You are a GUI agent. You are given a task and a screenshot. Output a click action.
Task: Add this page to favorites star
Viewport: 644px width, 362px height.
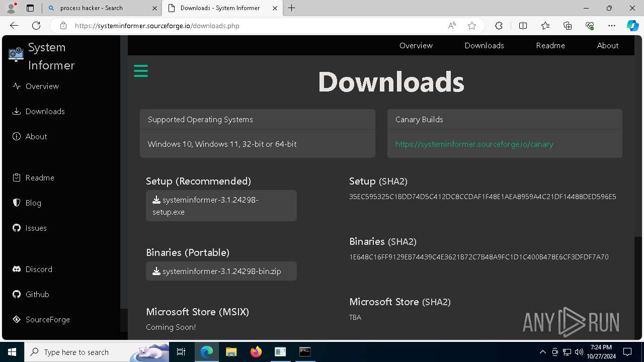[x=472, y=26]
